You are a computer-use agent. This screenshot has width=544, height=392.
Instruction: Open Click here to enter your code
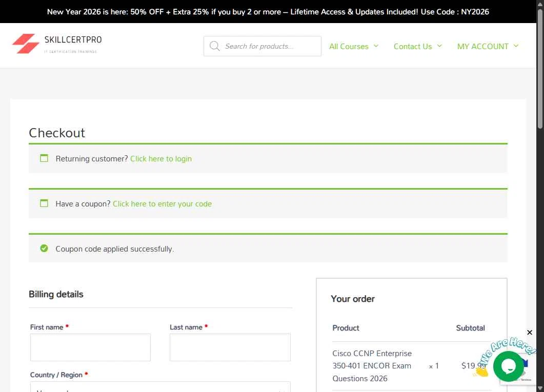(162, 204)
